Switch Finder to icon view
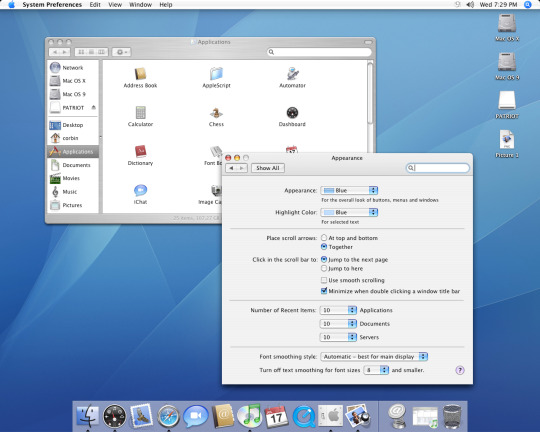 pyautogui.click(x=81, y=52)
